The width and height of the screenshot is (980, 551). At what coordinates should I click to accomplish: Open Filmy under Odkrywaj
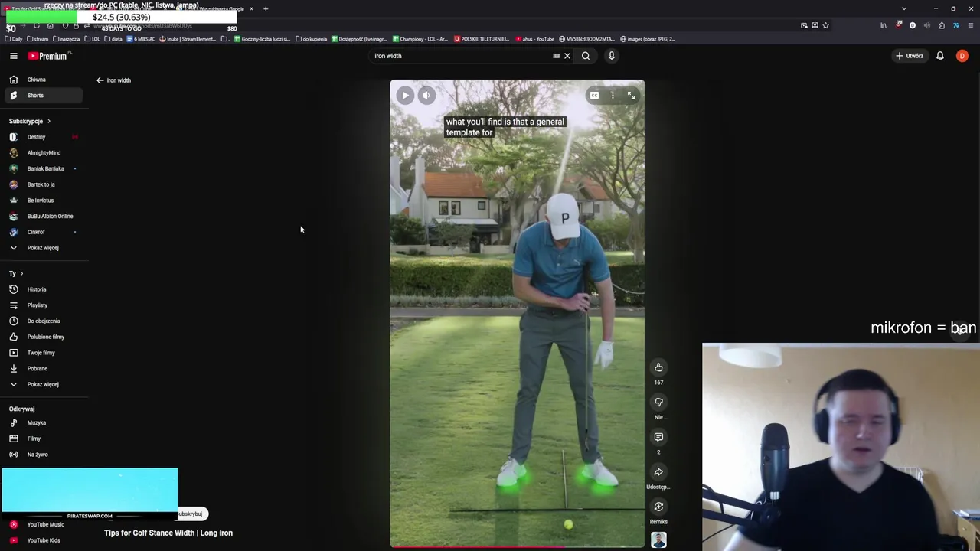43,439
